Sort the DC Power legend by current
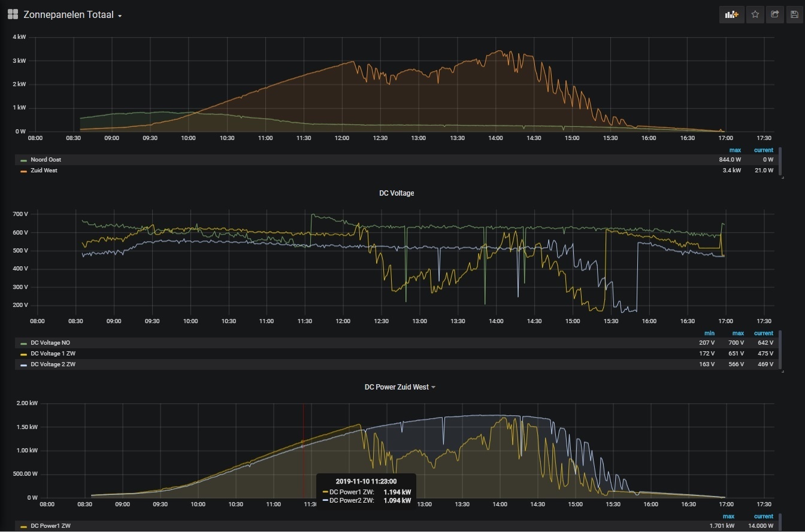Viewport: 805px width, 532px height. tap(764, 516)
